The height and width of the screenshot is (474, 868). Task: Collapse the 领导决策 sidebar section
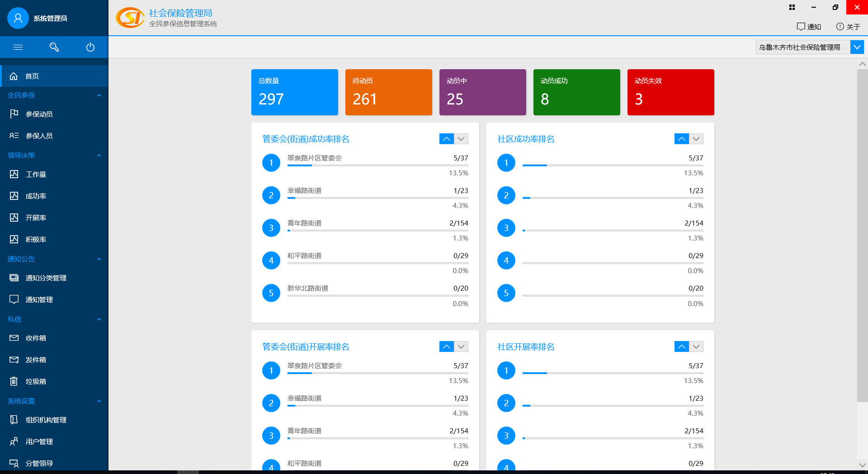pyautogui.click(x=99, y=155)
